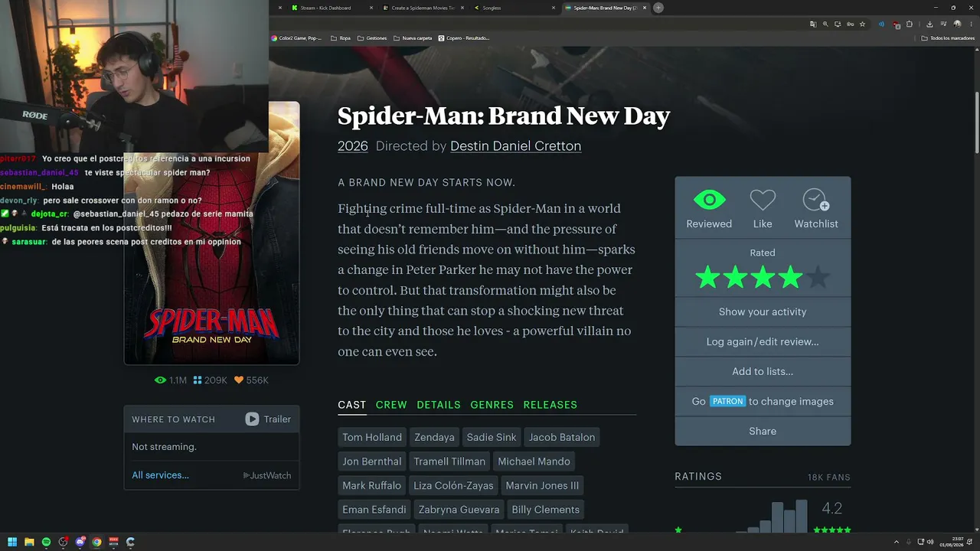Switch to the GENRES tab
Screen dimensions: 980x551
tap(492, 405)
